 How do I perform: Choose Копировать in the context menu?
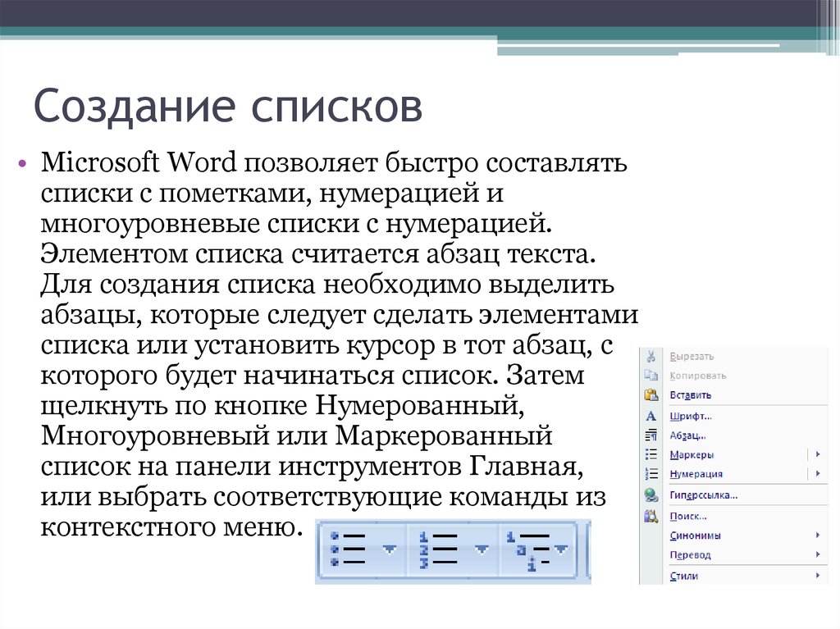[697, 376]
